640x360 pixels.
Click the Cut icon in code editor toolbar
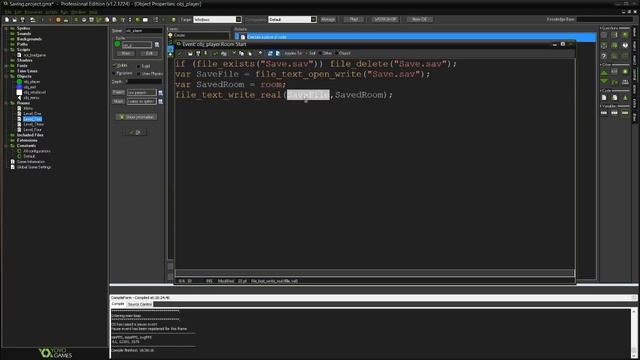click(x=234, y=53)
